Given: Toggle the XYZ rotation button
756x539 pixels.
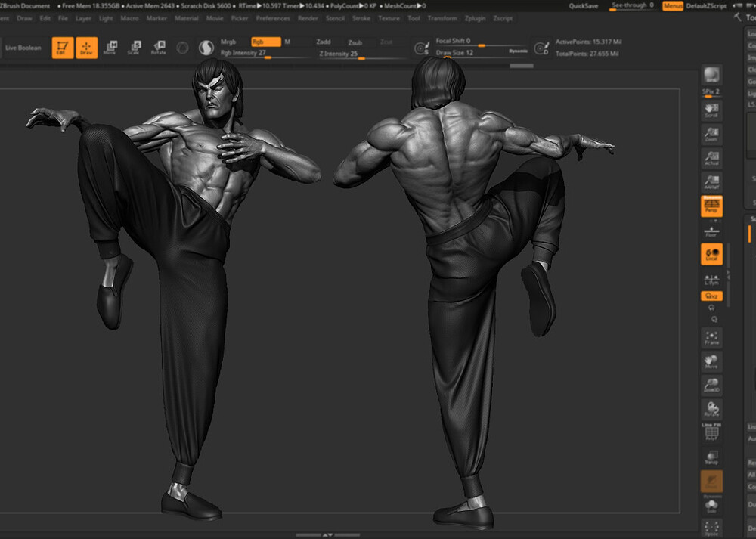Looking at the screenshot, I should point(711,296).
